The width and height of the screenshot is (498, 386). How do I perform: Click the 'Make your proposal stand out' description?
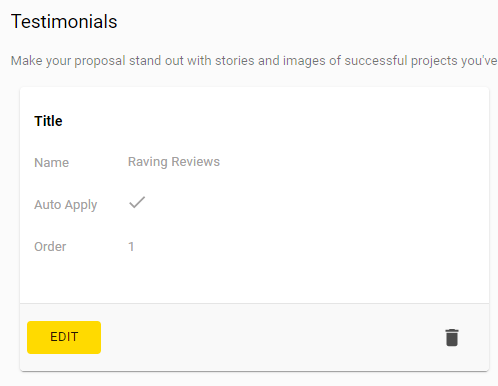[254, 61]
